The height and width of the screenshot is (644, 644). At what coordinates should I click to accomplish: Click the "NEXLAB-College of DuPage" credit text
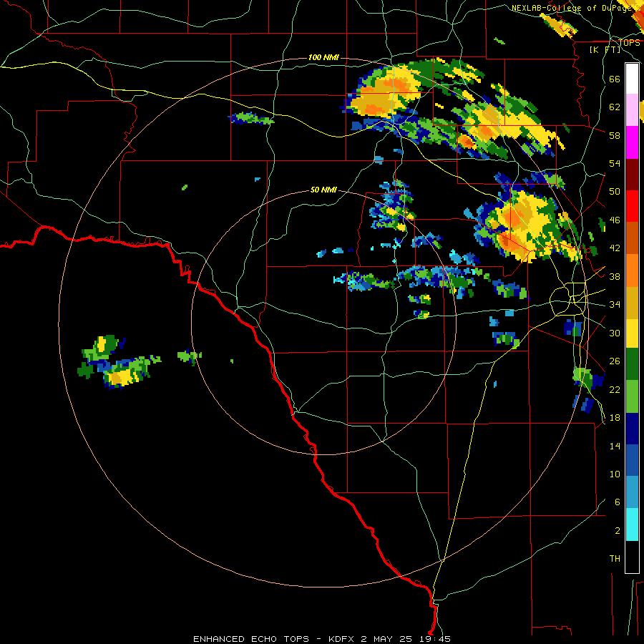[x=571, y=8]
